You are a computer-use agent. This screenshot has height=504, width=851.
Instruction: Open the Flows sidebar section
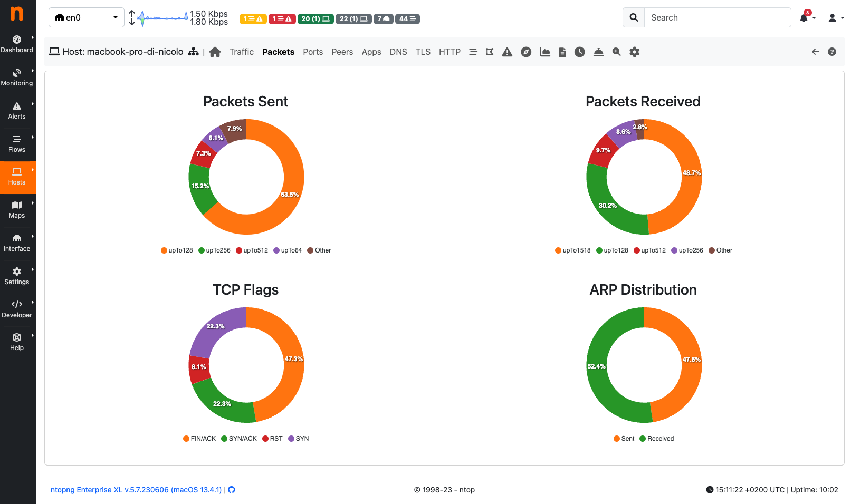tap(17, 144)
